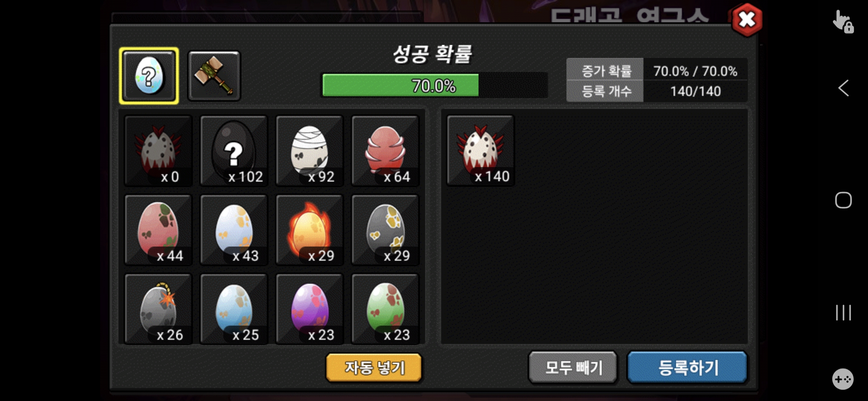The image size is (868, 401).
Task: Switch to the hammer tab
Action: click(214, 76)
